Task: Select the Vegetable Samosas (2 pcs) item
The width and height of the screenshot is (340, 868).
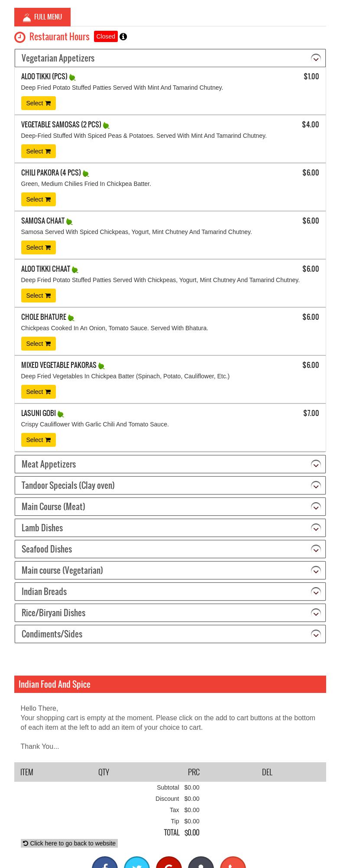Action: tap(39, 151)
